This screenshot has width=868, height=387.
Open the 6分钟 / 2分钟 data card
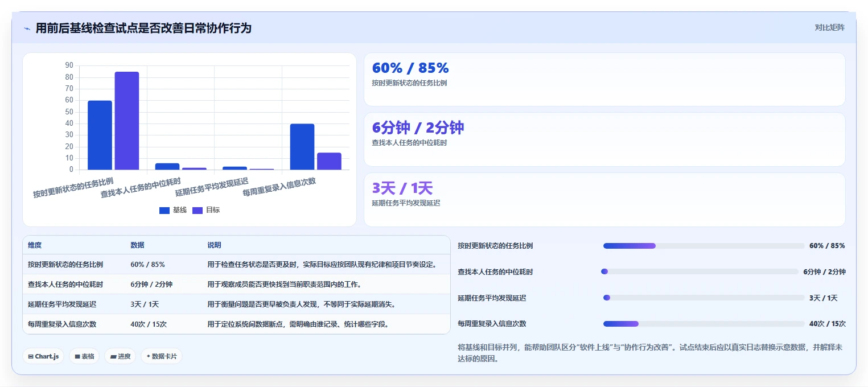point(604,139)
